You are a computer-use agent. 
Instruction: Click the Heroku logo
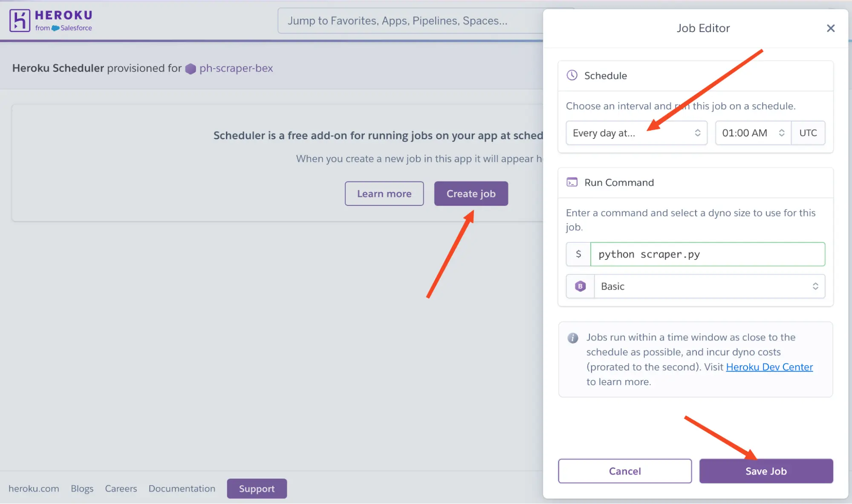(x=20, y=20)
